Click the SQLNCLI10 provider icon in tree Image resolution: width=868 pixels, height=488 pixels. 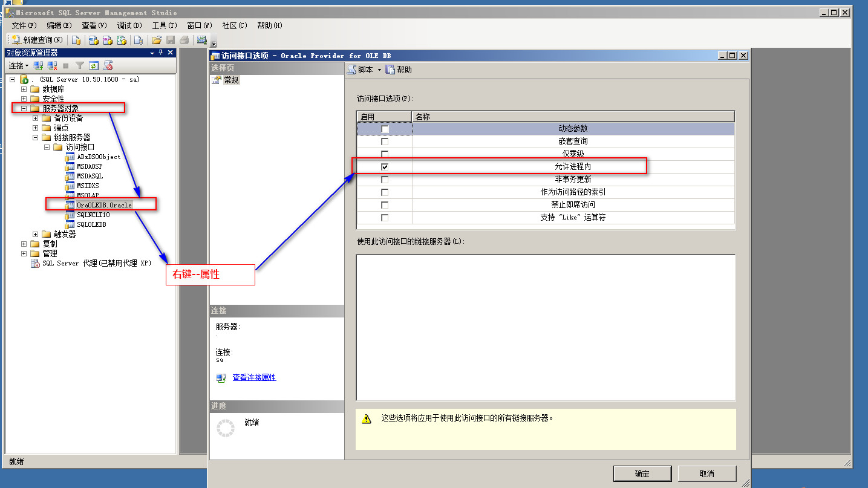pos(70,215)
